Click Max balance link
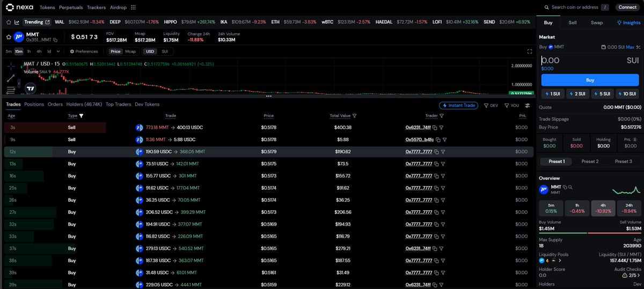This screenshot has height=289, width=644. tap(630, 47)
